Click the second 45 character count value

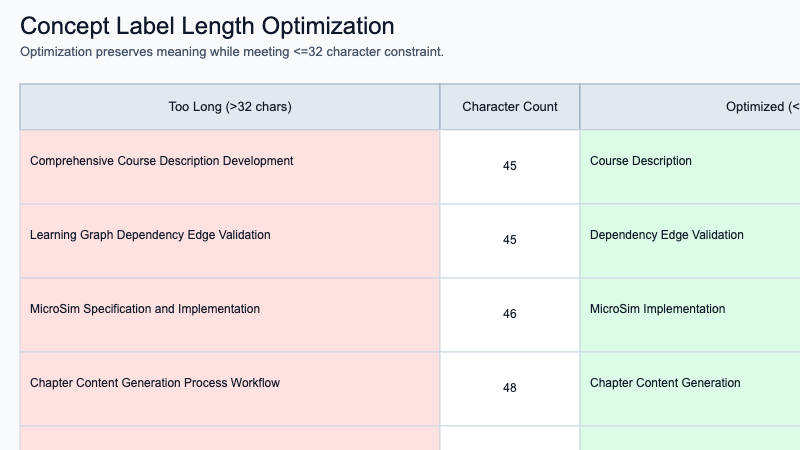510,240
